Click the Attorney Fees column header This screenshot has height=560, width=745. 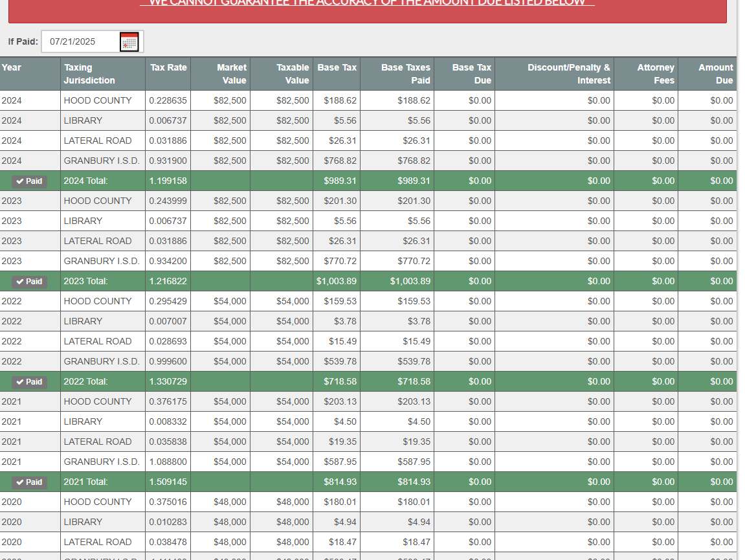[x=655, y=74]
